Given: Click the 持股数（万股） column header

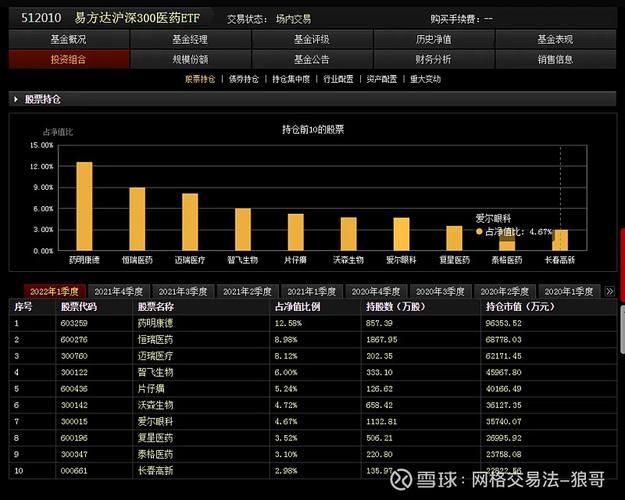Looking at the screenshot, I should pos(396,307).
